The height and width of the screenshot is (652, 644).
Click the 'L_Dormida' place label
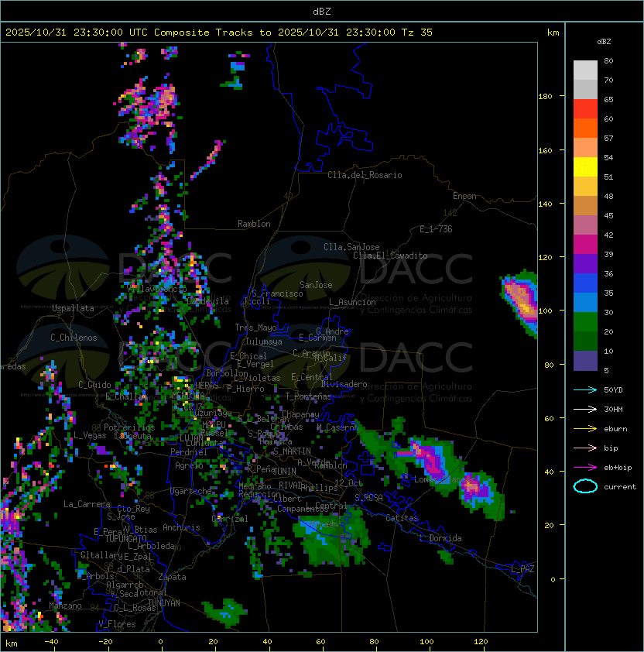coord(440,538)
